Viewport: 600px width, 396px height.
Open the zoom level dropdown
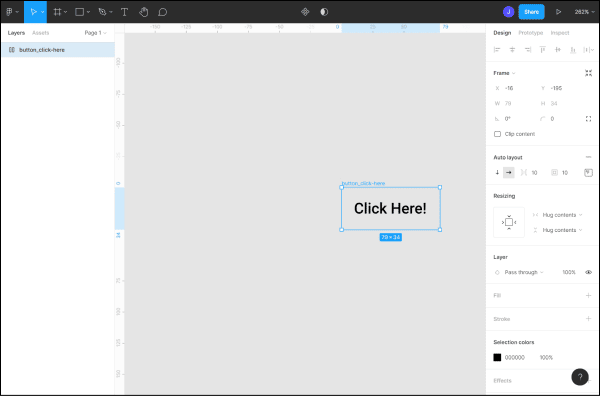click(x=584, y=12)
